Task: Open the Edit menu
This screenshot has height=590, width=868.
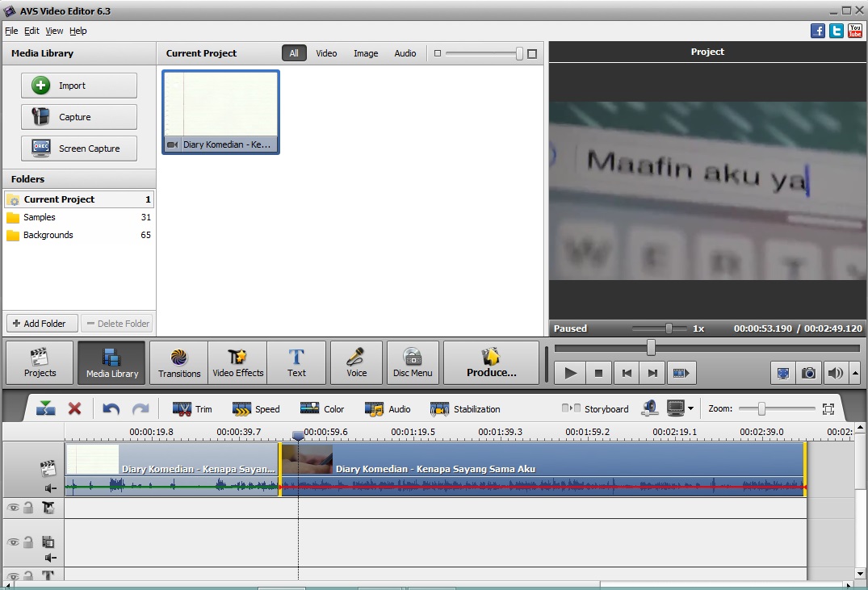Action: 31,31
